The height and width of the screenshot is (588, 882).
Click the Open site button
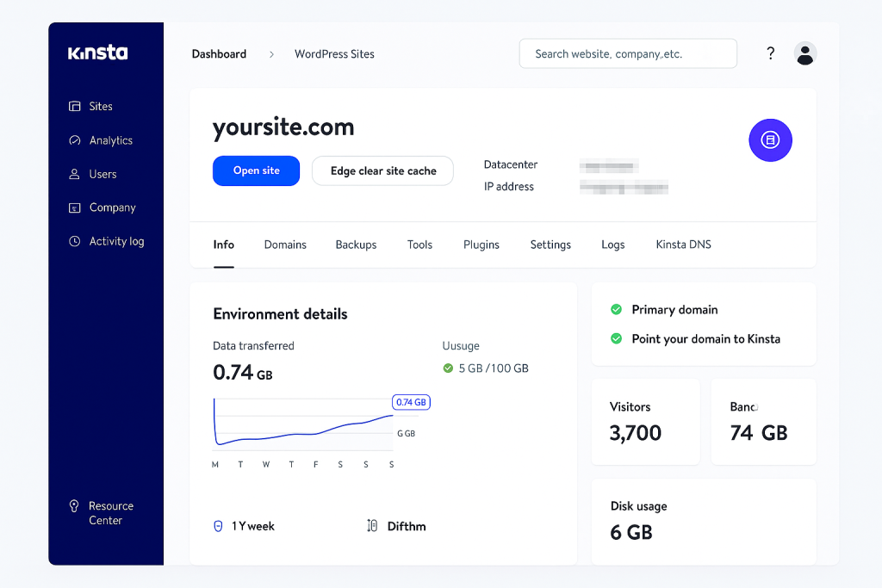pos(256,170)
